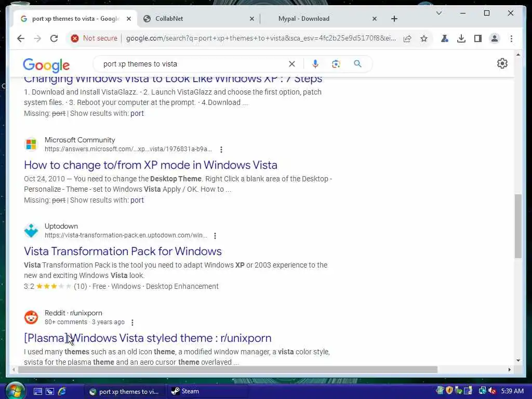Screen dimensions: 532x399
Task: Show desktop from quick launch
Action: [x=37, y=392]
